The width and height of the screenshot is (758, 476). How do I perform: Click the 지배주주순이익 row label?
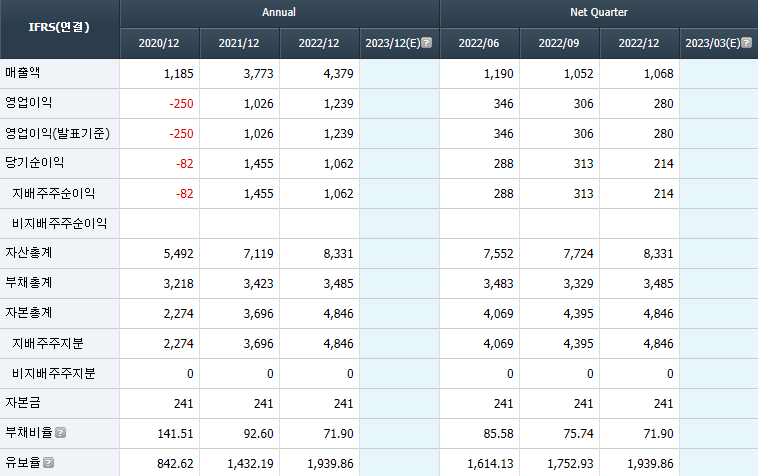tap(53, 193)
